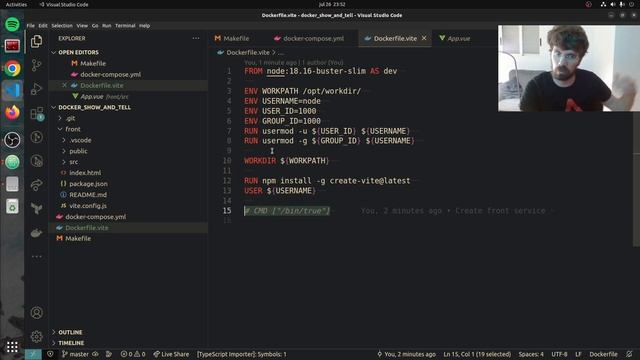This screenshot has width=640, height=360.
Task: Close the Dockerfile.vite editor tab
Action: click(424, 38)
